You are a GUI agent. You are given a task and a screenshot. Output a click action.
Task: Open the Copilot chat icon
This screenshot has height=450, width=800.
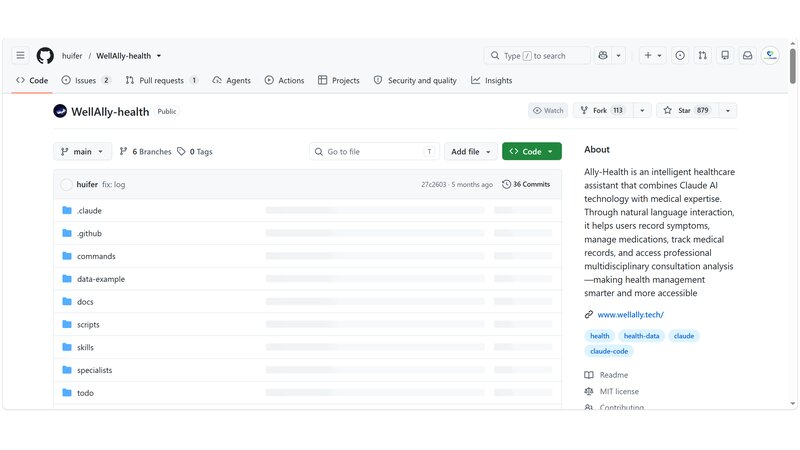point(603,55)
